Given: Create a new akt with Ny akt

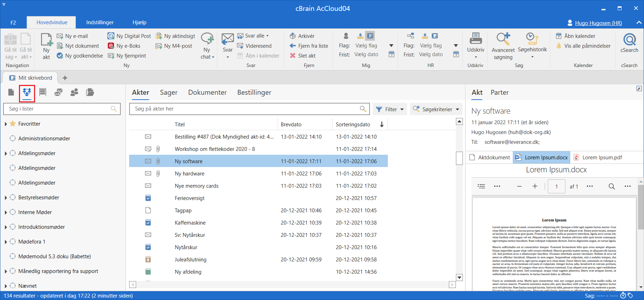Looking at the screenshot, I should (46, 46).
